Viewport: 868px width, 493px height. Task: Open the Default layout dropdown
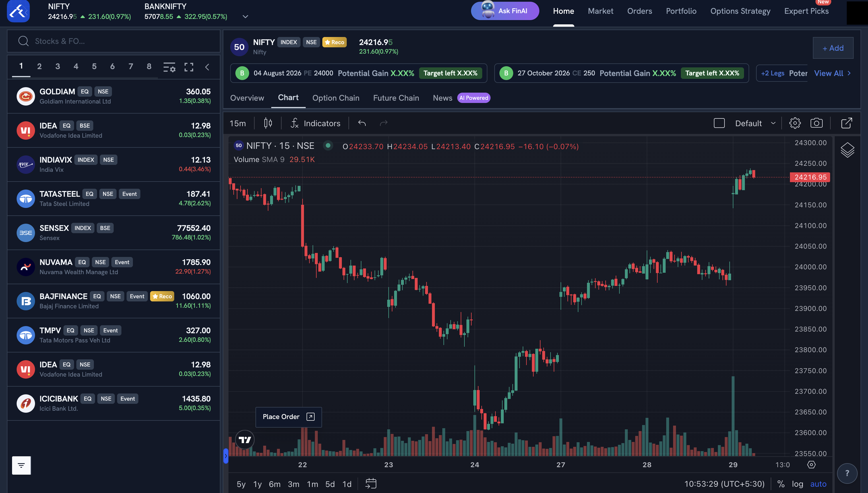pyautogui.click(x=755, y=123)
